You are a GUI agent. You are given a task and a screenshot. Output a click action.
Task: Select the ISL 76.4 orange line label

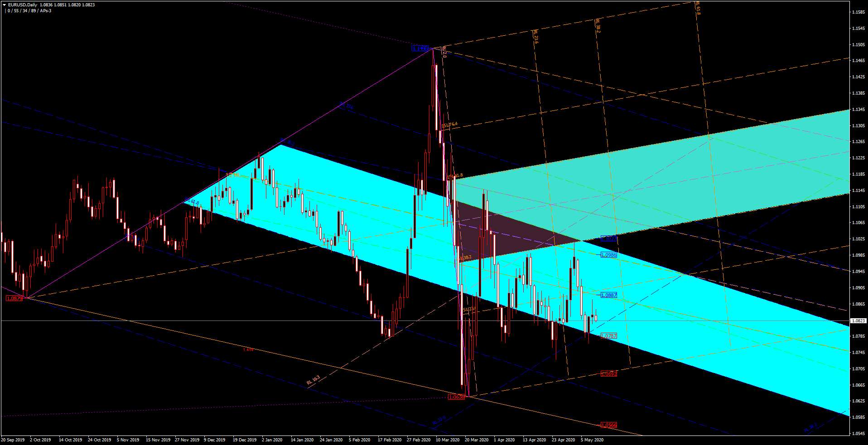[450, 125]
